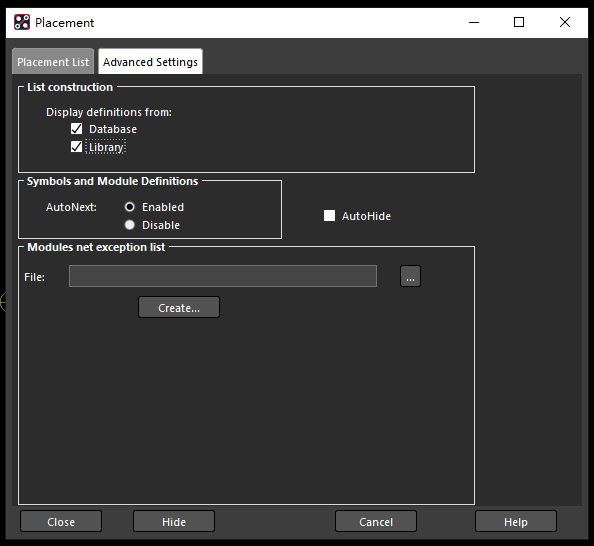Screen dimensions: 594x546
Task: Select the AutoNext Enabled radio button
Action: (130, 207)
